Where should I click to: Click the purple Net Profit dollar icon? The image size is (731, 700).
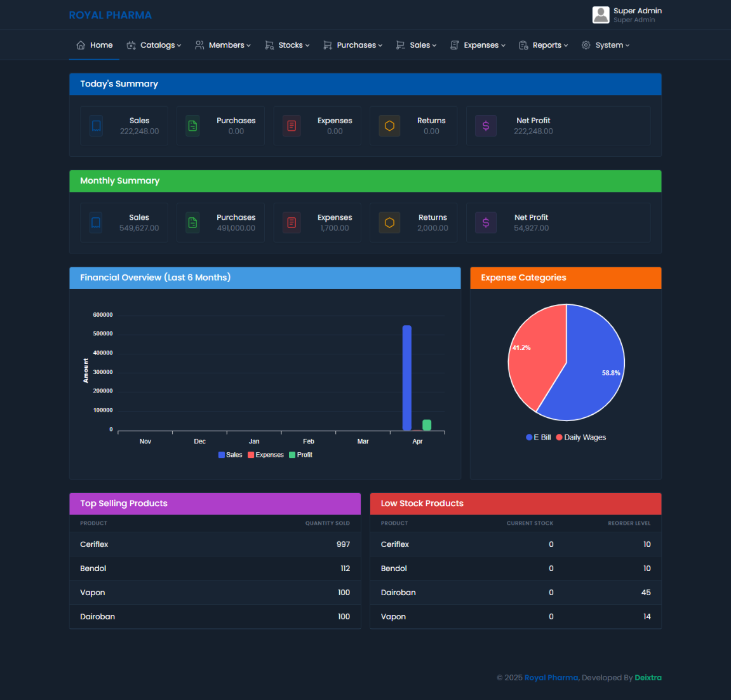(x=486, y=125)
